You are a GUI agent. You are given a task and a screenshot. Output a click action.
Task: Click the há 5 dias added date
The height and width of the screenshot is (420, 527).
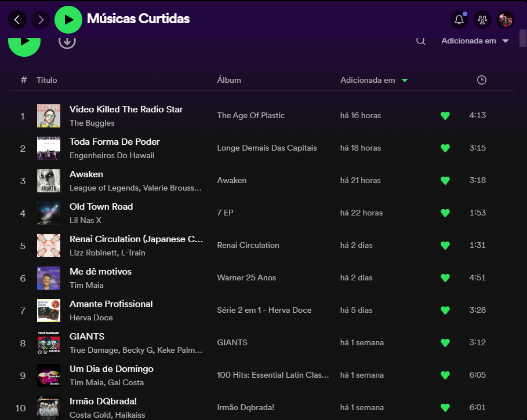tap(357, 310)
